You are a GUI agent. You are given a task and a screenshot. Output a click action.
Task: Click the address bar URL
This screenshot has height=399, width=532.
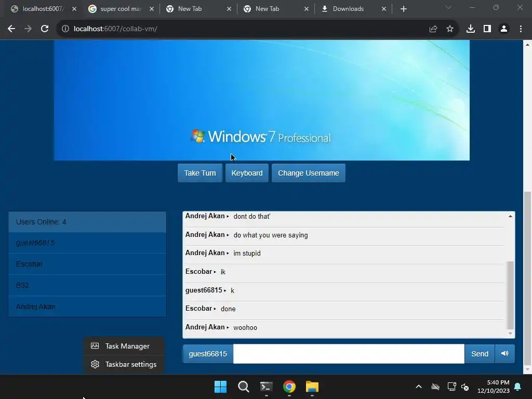(115, 29)
